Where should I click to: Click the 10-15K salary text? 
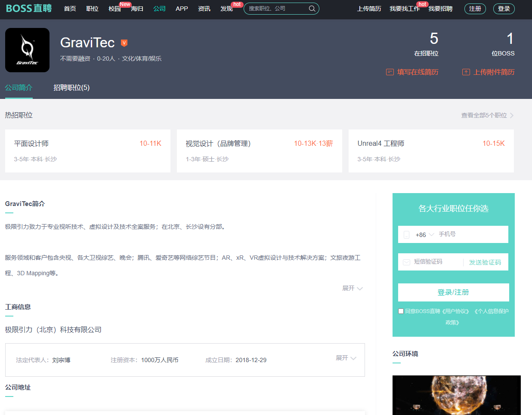point(494,144)
